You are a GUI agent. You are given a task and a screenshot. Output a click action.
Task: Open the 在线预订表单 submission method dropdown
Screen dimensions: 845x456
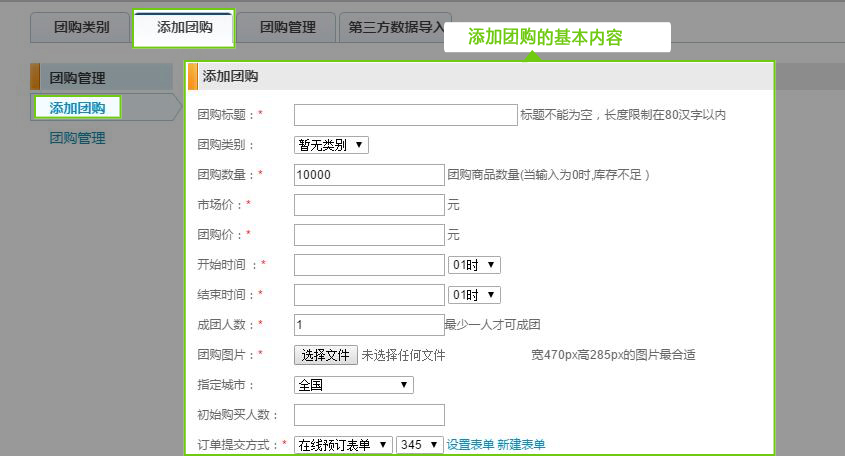pyautogui.click(x=343, y=445)
